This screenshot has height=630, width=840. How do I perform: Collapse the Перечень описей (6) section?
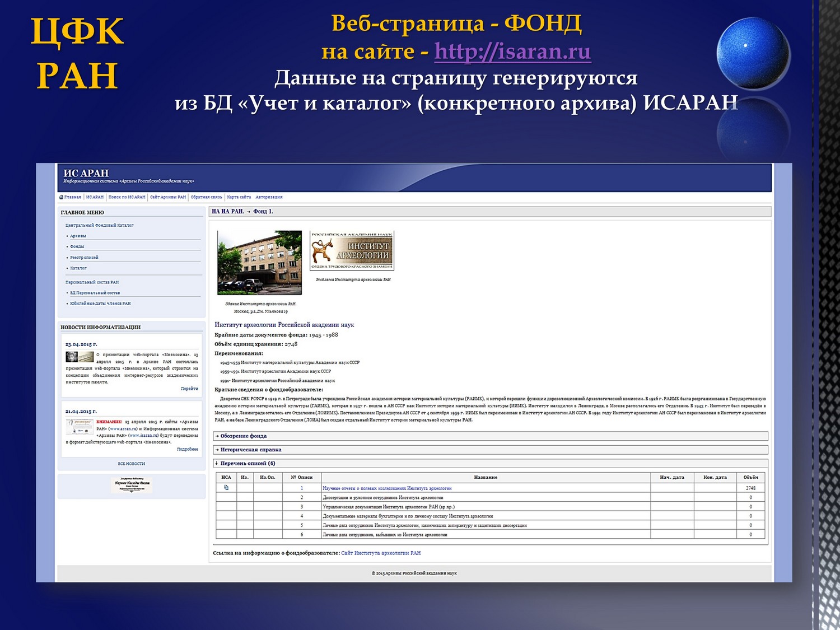tap(247, 463)
